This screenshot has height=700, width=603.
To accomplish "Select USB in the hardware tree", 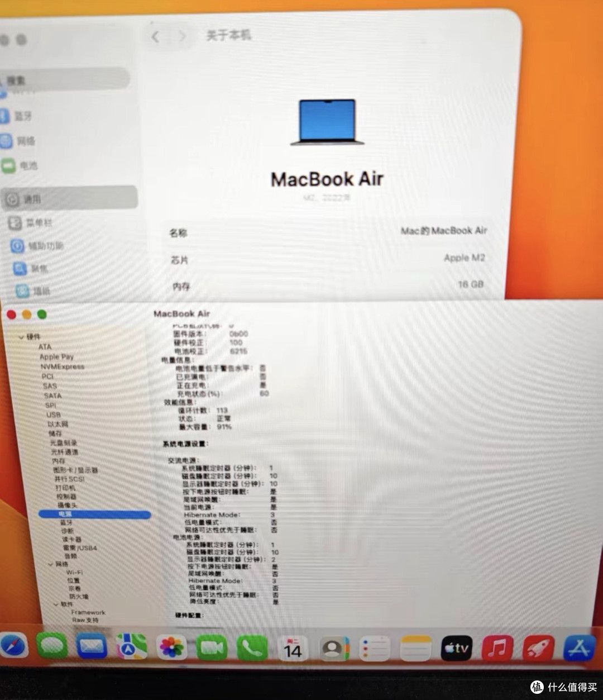I will click(54, 415).
